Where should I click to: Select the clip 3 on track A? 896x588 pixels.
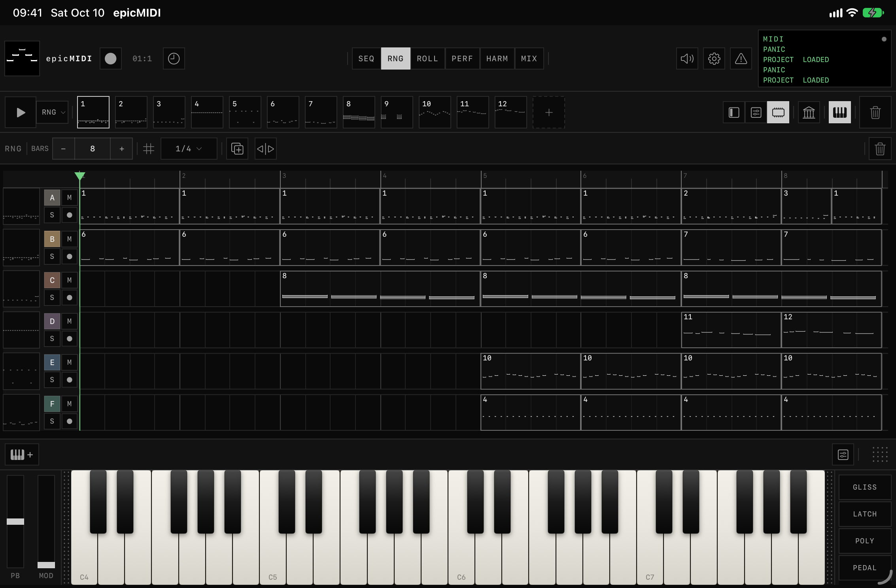click(806, 206)
